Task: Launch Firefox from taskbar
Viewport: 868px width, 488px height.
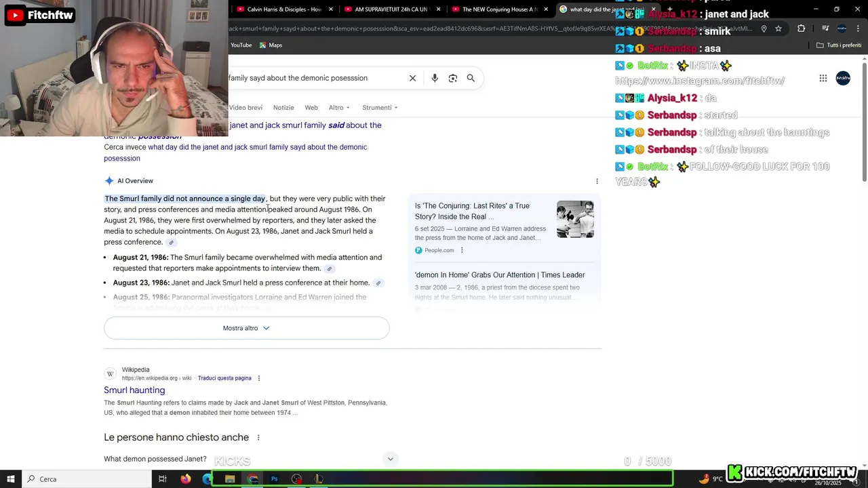Action: tap(186, 479)
